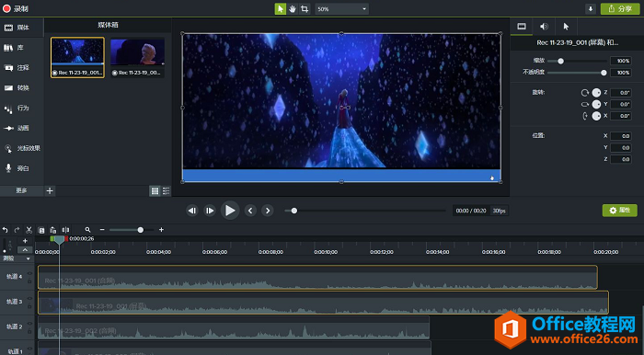Open the 50% canvas zoom dropdown

pos(341,9)
